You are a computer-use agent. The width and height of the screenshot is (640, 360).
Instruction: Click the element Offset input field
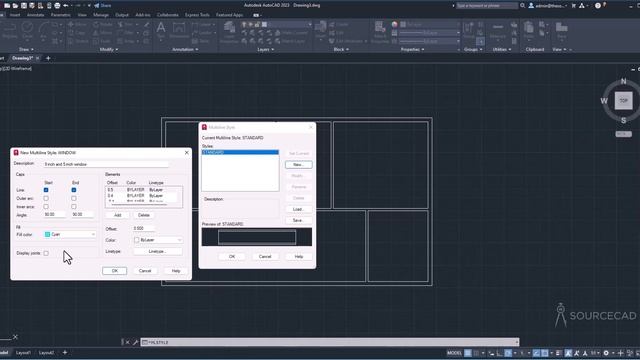143,229
